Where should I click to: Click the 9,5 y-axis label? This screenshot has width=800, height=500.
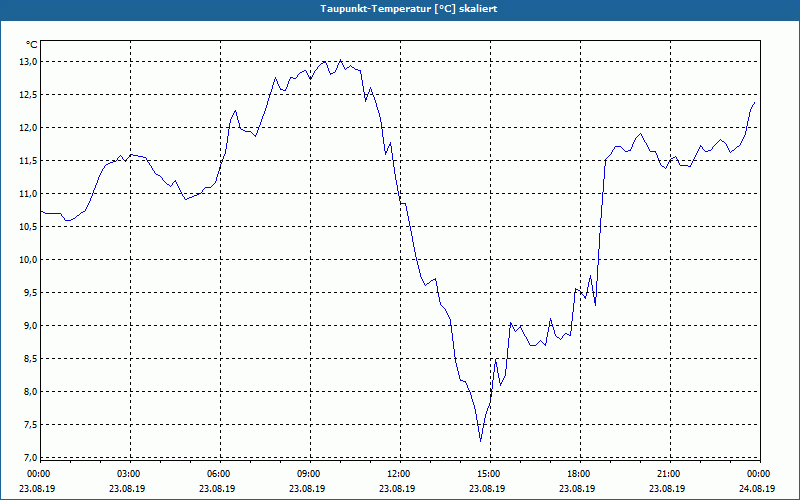30,293
